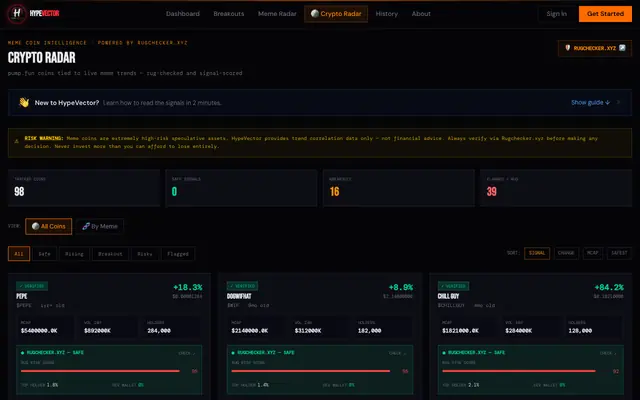This screenshot has height=400, width=640.
Task: Click the green status dot on DOGWIFHAT's rugchecker panel
Action: click(x=233, y=353)
